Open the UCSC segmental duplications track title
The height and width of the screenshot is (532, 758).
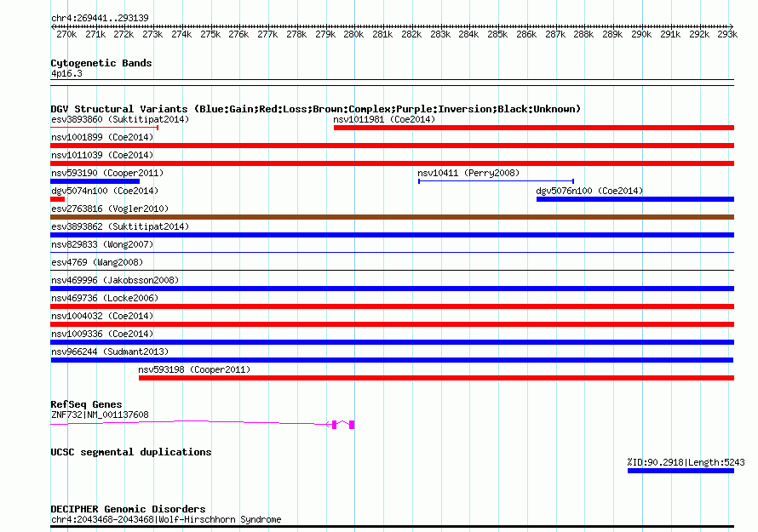click(131, 452)
